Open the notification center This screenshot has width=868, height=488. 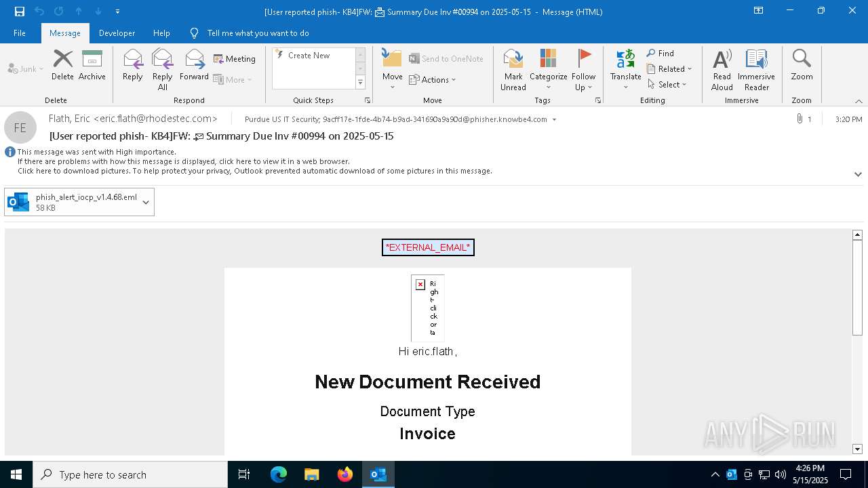pos(846,474)
